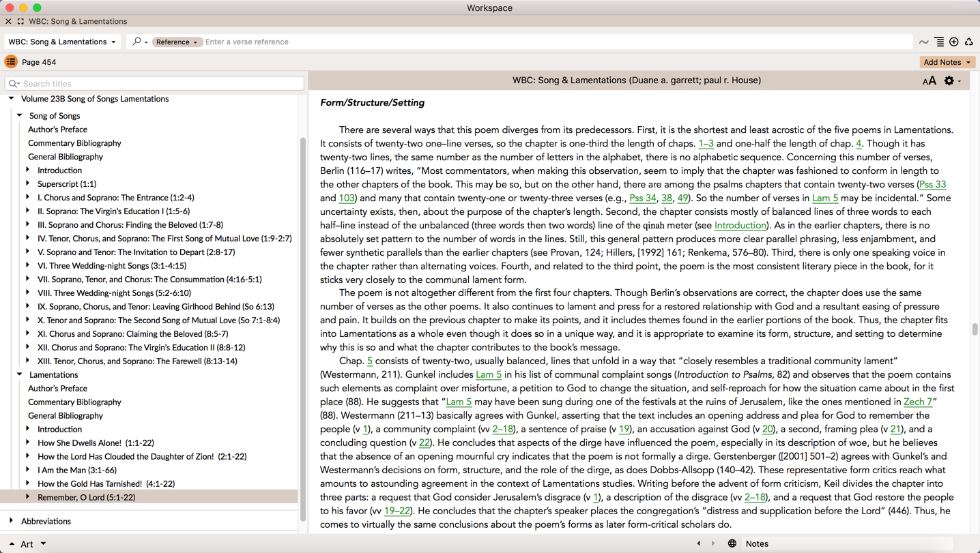The width and height of the screenshot is (980, 553).
Task: Follow the Pss 33 link
Action: [x=932, y=184]
